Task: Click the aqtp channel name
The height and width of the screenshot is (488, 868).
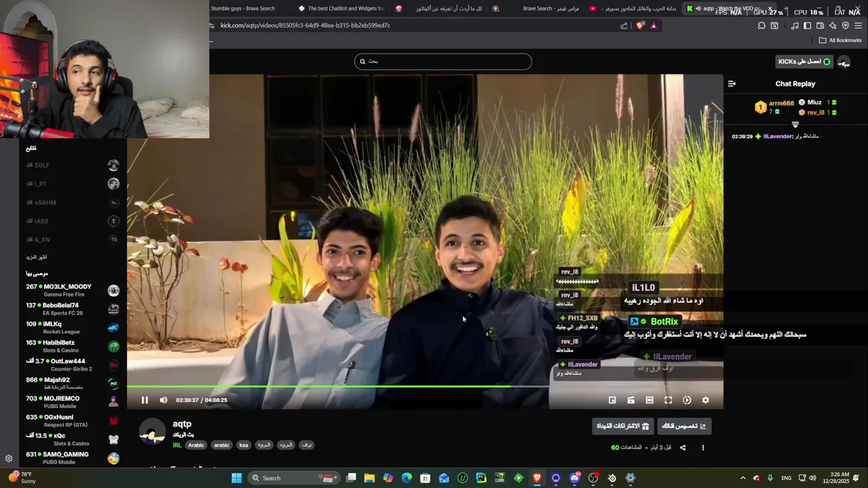Action: click(182, 424)
